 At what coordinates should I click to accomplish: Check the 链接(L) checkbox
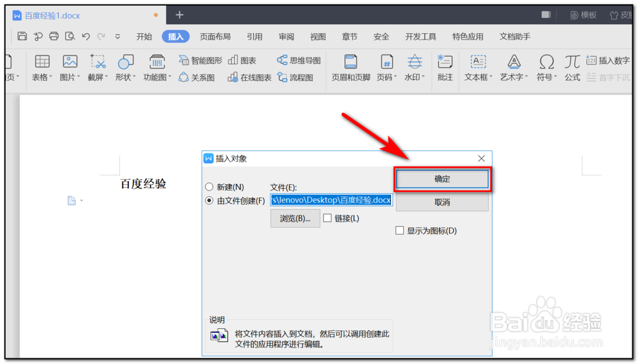click(x=327, y=219)
